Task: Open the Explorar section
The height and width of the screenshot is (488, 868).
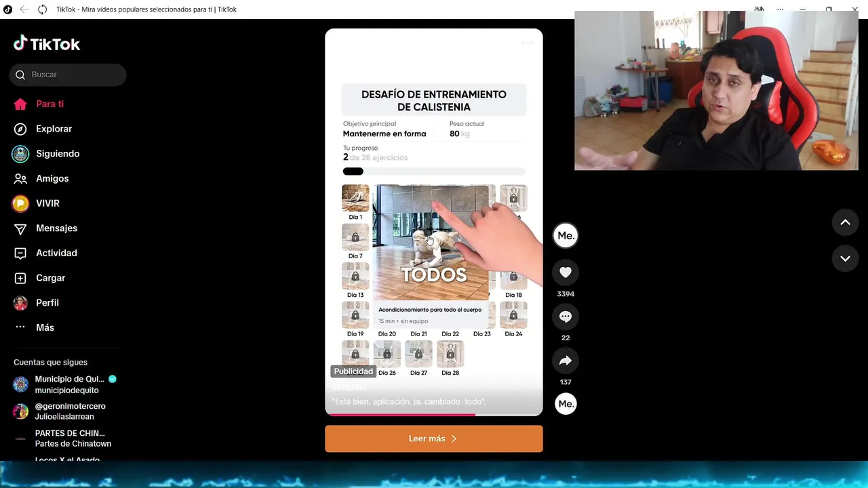Action: tap(54, 129)
